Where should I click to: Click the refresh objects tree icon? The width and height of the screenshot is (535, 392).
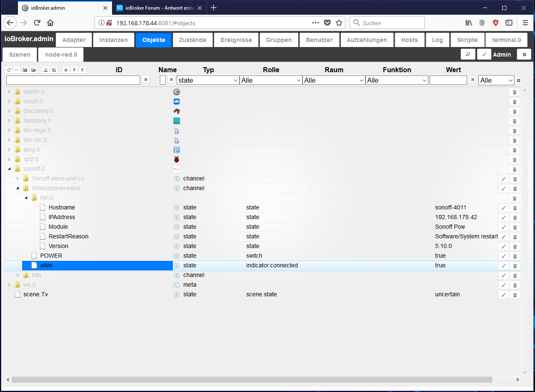(9, 70)
